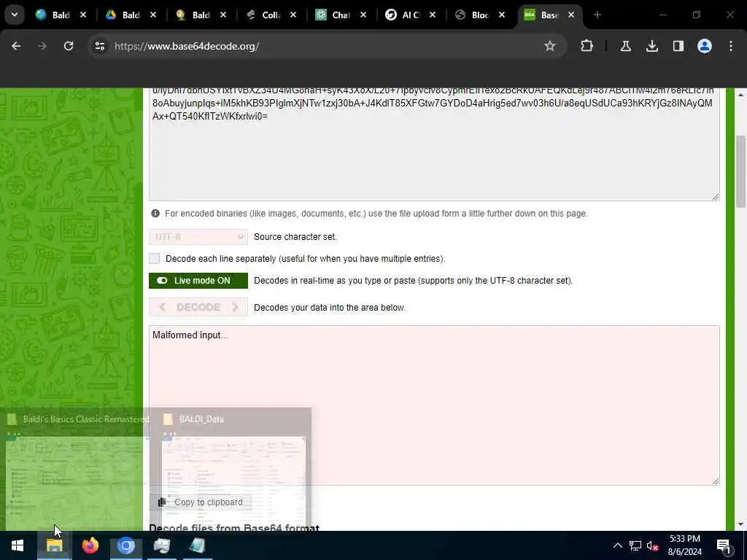Go back to the previous page
The image size is (747, 560).
16,46
